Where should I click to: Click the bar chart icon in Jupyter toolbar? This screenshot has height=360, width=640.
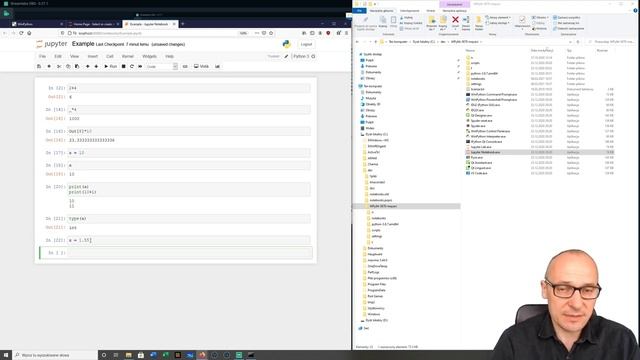(x=217, y=66)
